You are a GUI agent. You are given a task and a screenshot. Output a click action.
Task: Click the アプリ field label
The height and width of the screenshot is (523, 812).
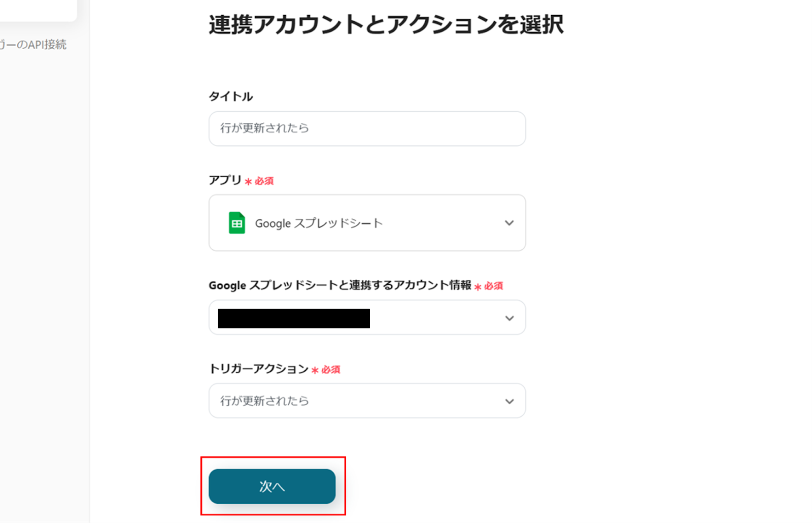(225, 180)
